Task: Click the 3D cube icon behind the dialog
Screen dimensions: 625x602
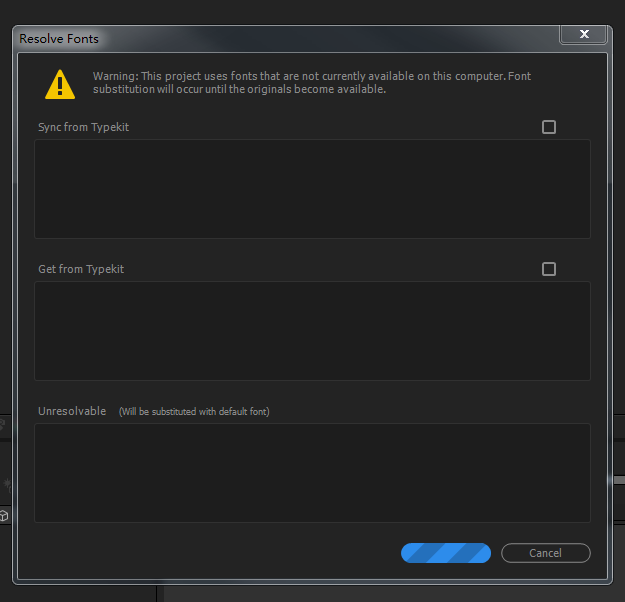Action: tap(4, 516)
